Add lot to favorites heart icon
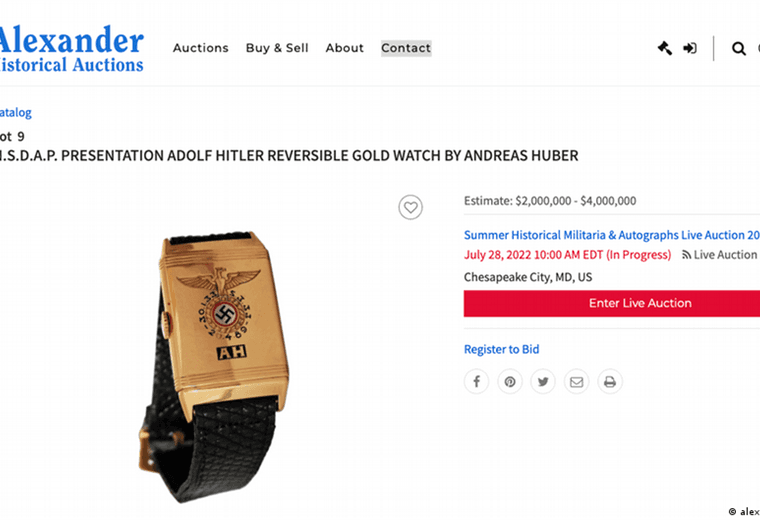Screen dimensions: 760x520 pyautogui.click(x=411, y=207)
